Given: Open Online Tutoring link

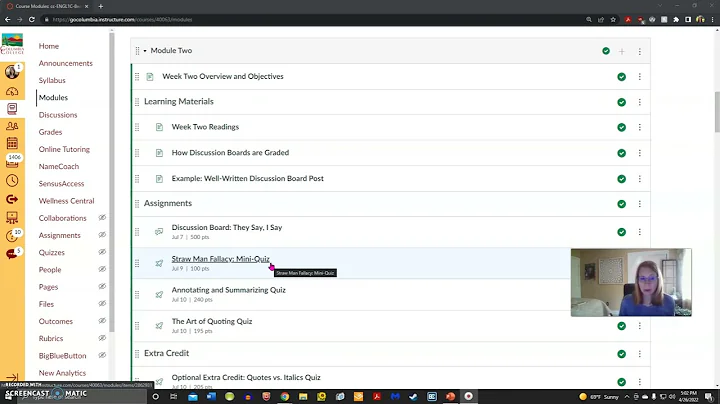Looking at the screenshot, I should coord(64,149).
